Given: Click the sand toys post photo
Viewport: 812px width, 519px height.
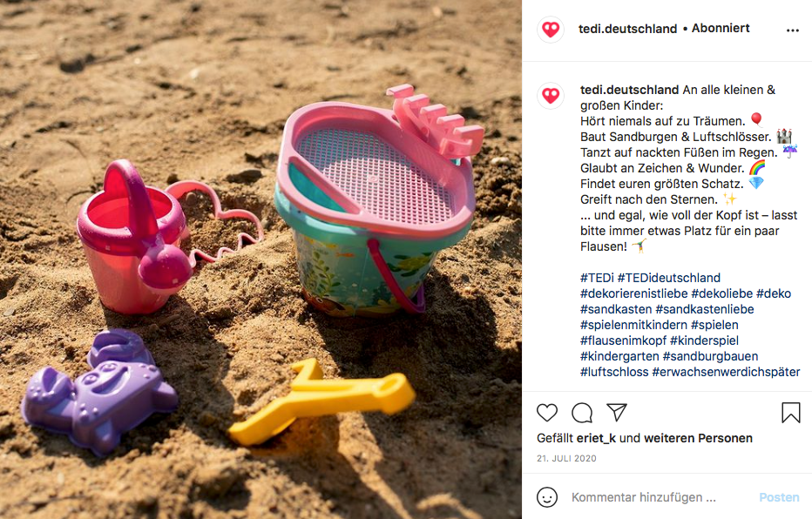Looking at the screenshot, I should point(261,259).
